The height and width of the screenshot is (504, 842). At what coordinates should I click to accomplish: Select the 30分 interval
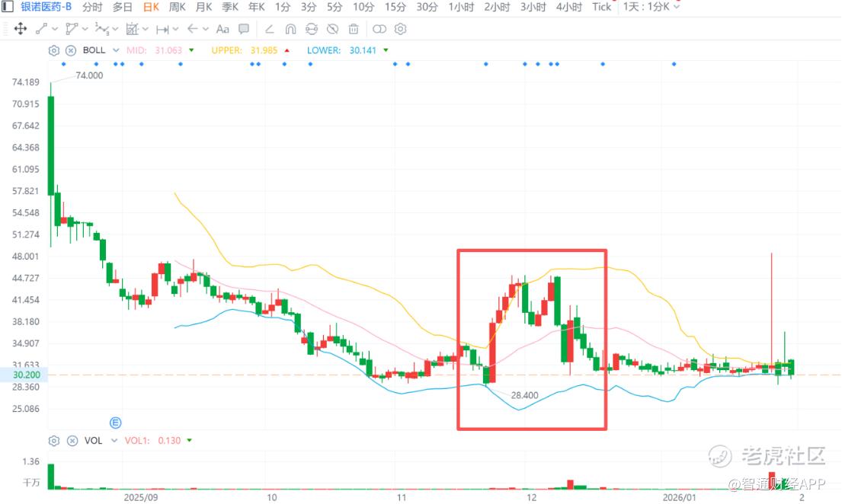tap(427, 7)
